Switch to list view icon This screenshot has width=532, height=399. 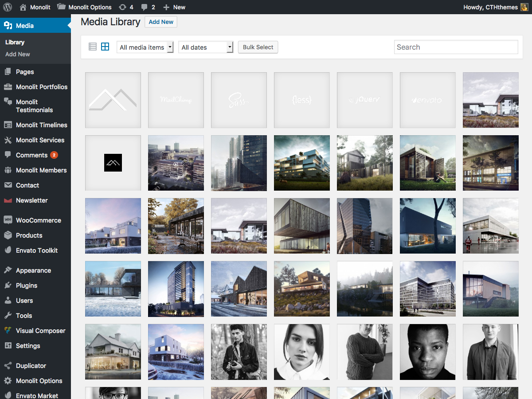click(x=93, y=47)
